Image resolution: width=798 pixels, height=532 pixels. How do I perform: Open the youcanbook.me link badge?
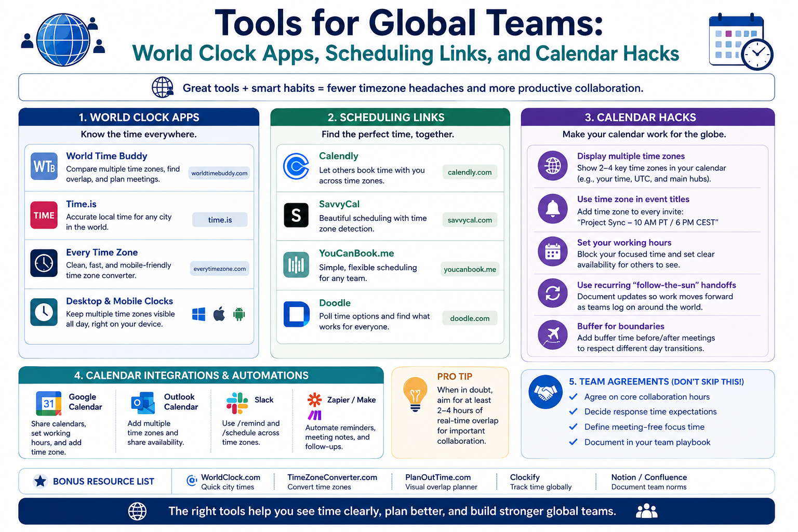[x=470, y=269]
